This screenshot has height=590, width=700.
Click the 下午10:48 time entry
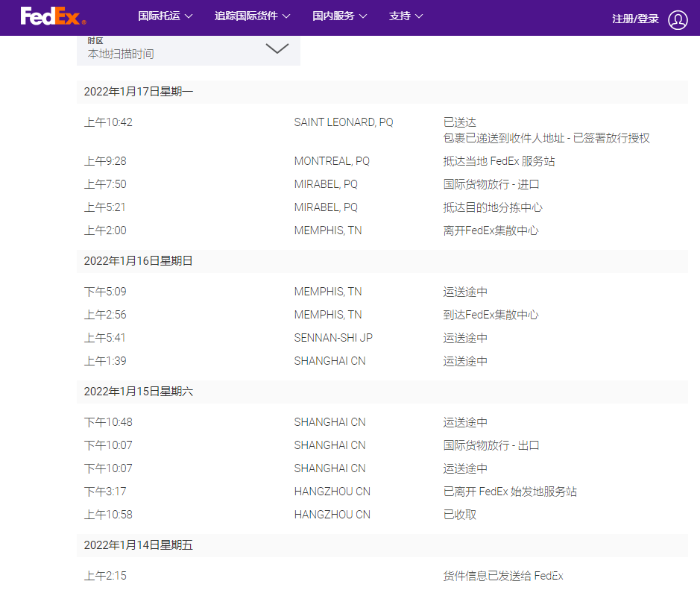[109, 422]
